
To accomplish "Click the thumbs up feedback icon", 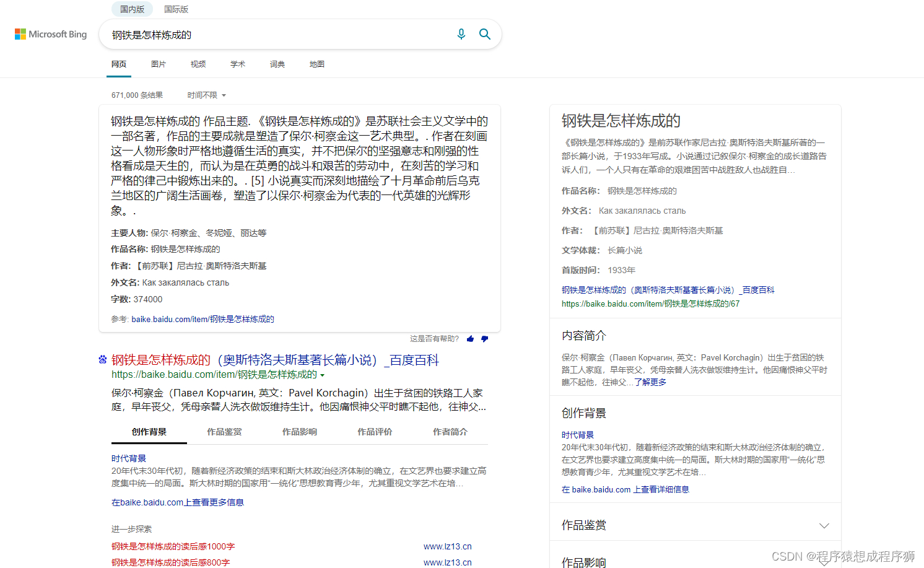I will pos(471,339).
